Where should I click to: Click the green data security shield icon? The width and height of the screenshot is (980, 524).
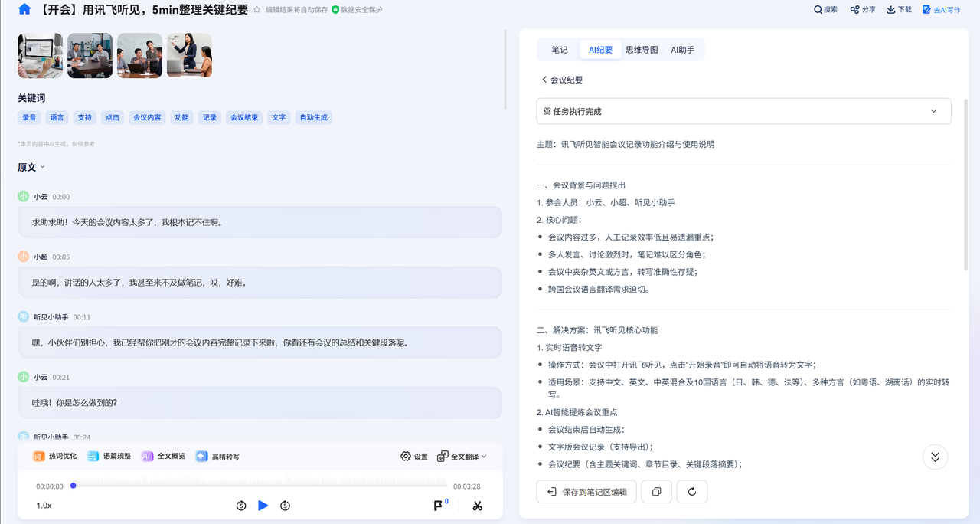pos(335,10)
